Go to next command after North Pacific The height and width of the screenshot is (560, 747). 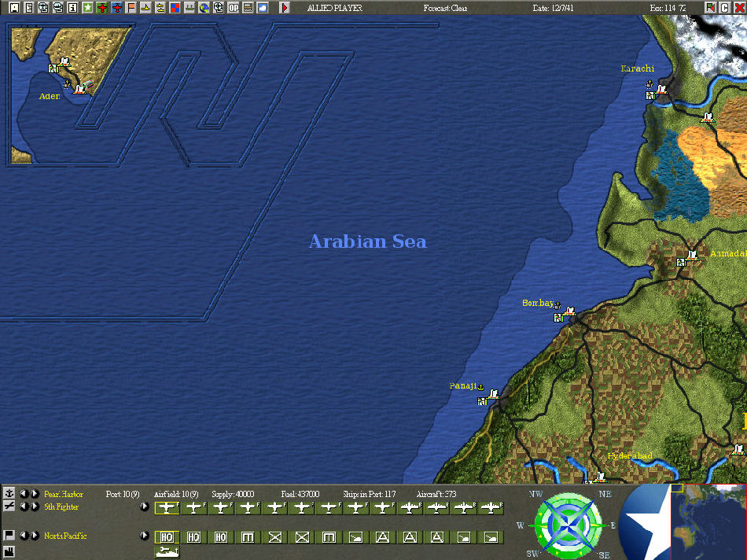tap(35, 536)
